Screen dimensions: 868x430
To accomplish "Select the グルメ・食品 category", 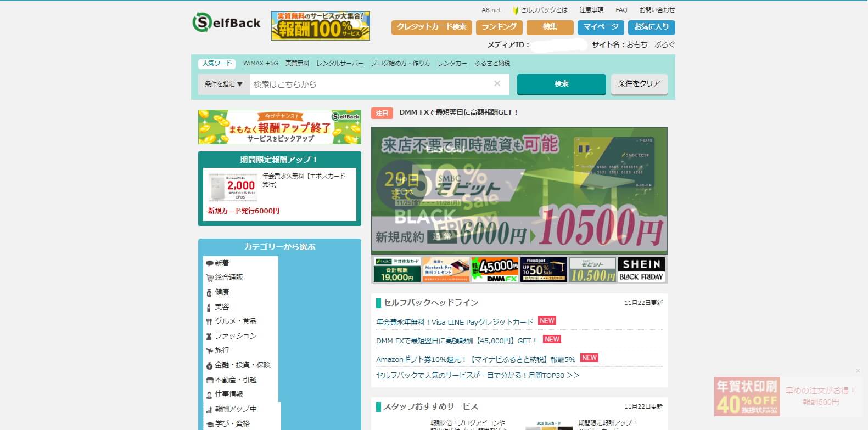I will [231, 321].
